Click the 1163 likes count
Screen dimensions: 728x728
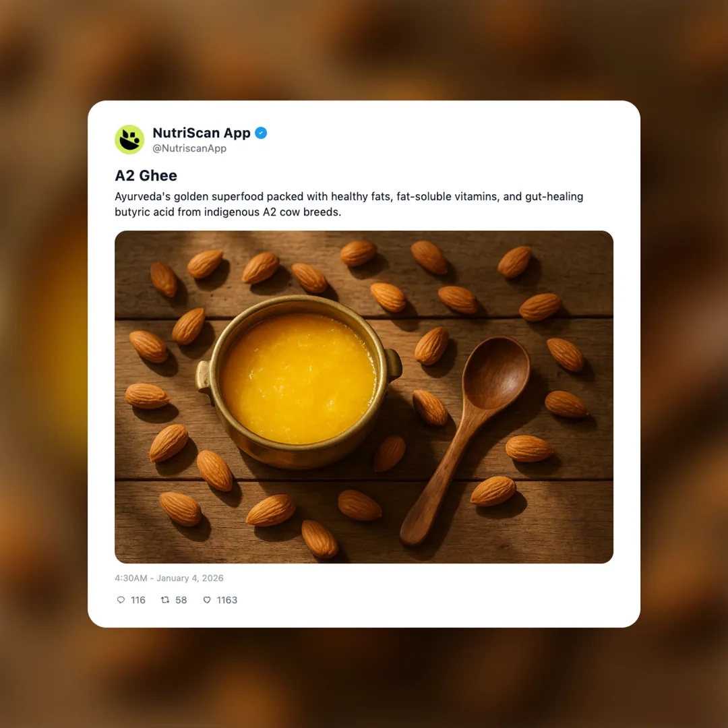(227, 600)
